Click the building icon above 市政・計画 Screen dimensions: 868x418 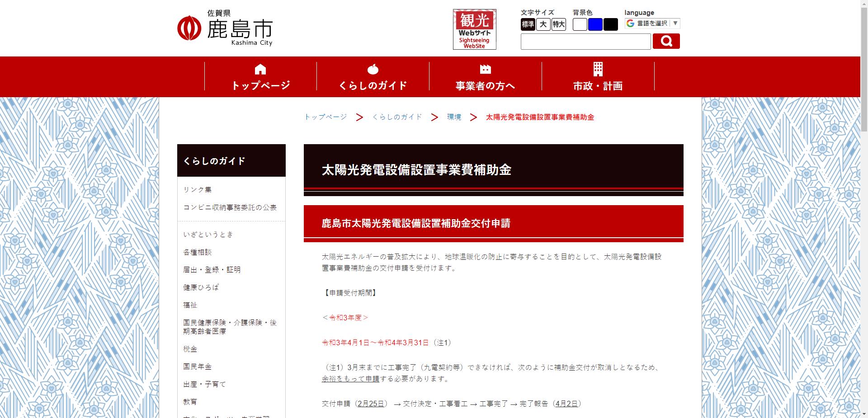click(598, 69)
